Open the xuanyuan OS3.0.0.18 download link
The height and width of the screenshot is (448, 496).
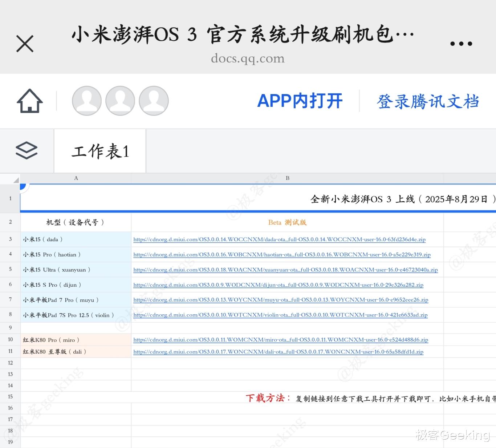[x=285, y=270]
